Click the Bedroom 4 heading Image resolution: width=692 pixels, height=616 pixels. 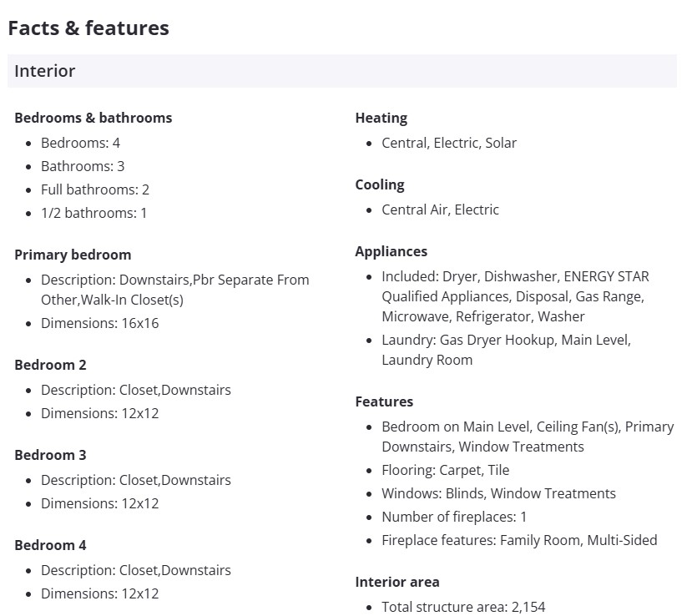pos(50,545)
